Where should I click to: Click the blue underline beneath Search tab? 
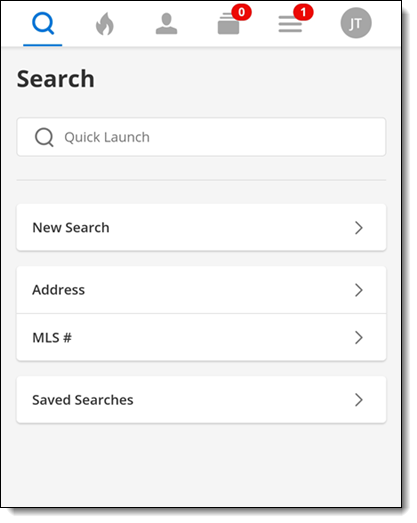(x=43, y=45)
